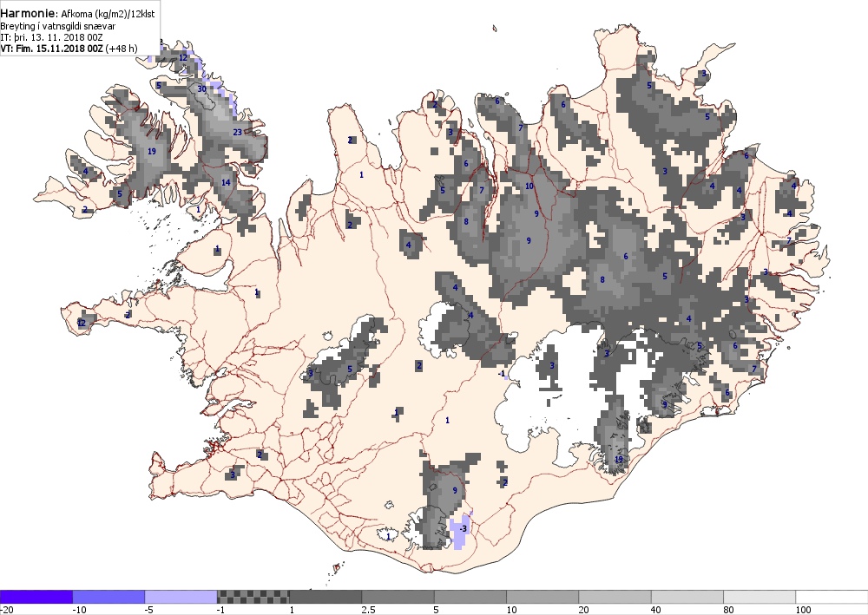Select the value 23 on the map

click(238, 132)
